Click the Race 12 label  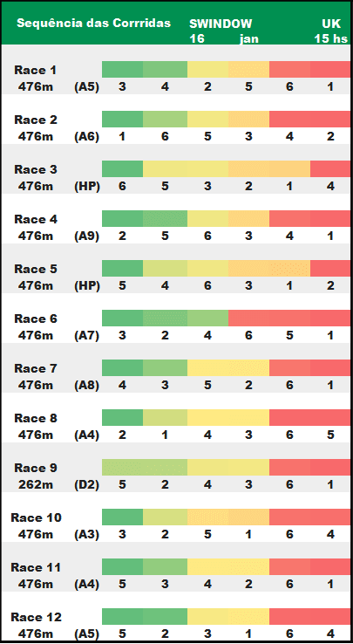[37, 617]
